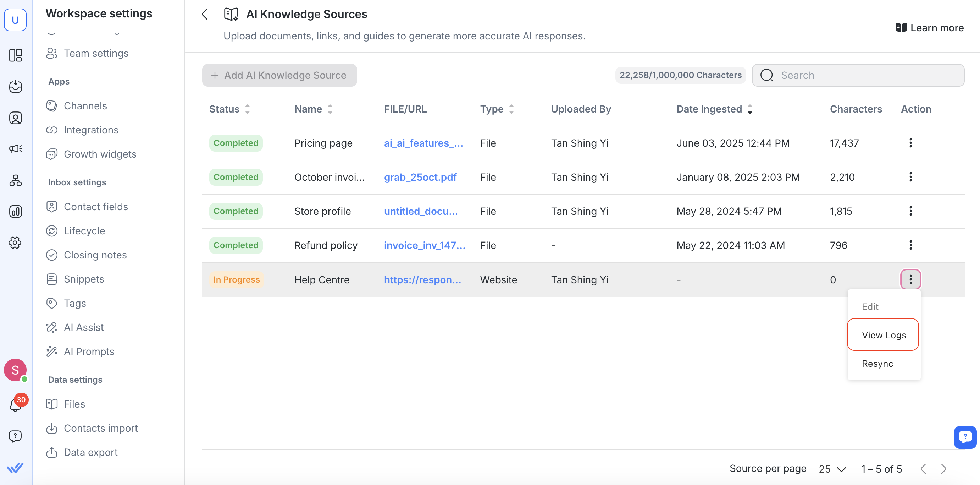Open the Reports chart icon
Image resolution: width=980 pixels, height=485 pixels.
pos(15,211)
